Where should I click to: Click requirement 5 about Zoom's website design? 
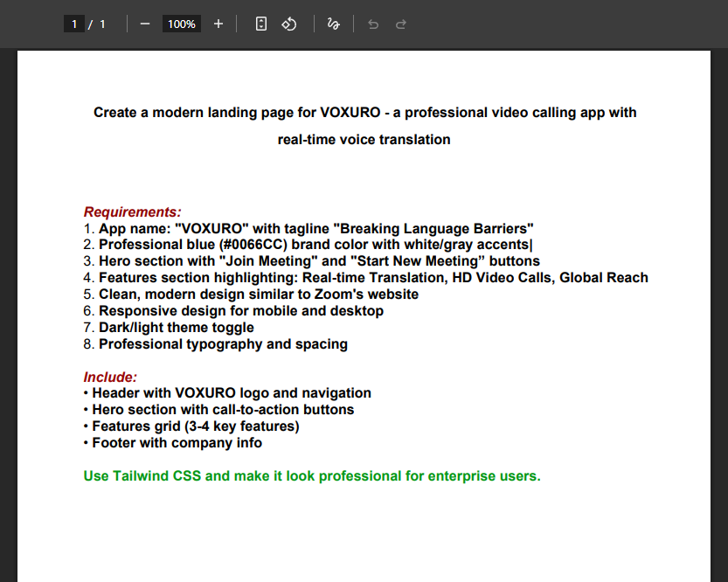click(x=251, y=294)
